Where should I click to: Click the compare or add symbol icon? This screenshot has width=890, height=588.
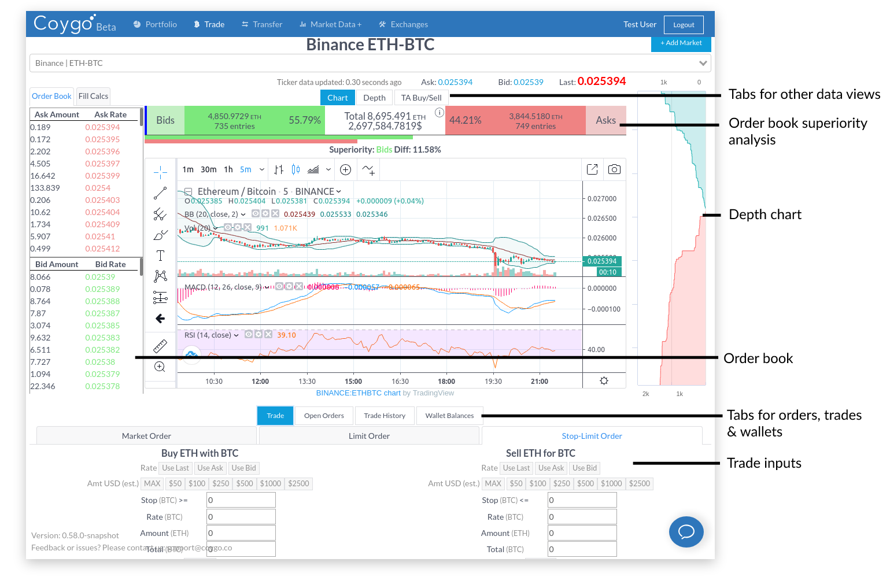tap(346, 169)
